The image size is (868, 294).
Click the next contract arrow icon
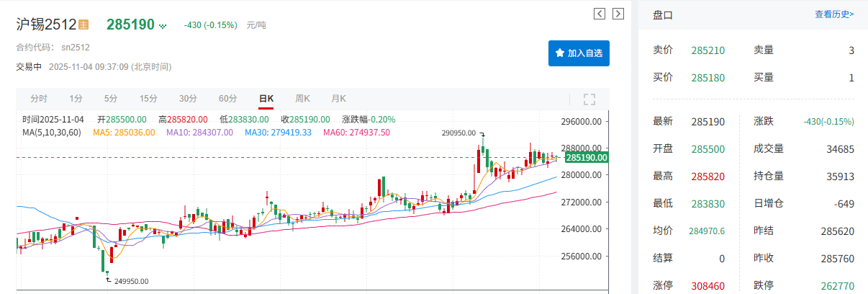click(618, 14)
